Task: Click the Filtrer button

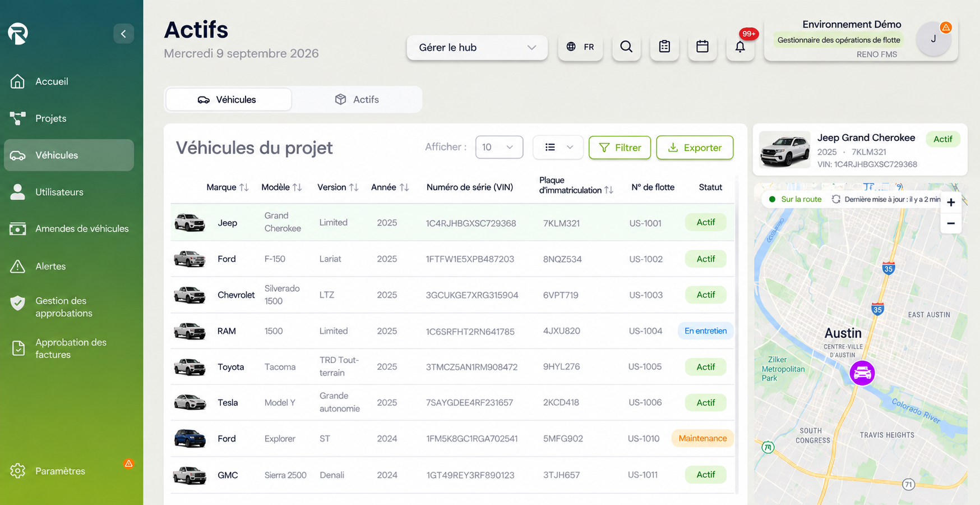Action: (x=620, y=148)
